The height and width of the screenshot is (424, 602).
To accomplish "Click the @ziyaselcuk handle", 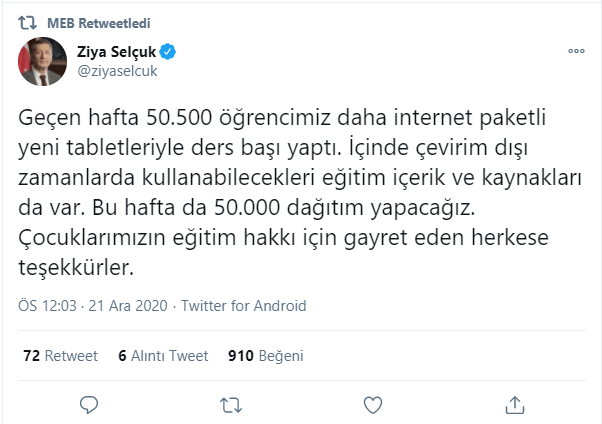I will [x=118, y=70].
